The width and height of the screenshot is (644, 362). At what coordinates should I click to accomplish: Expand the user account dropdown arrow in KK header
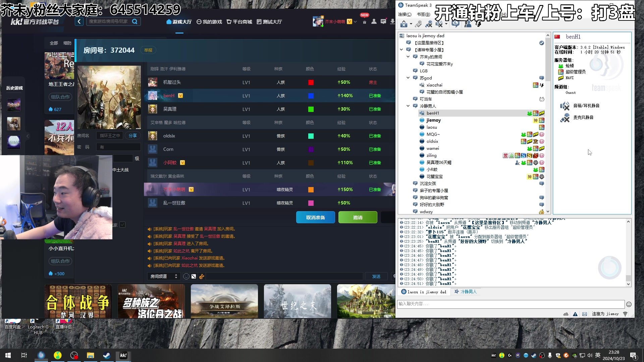pyautogui.click(x=356, y=22)
